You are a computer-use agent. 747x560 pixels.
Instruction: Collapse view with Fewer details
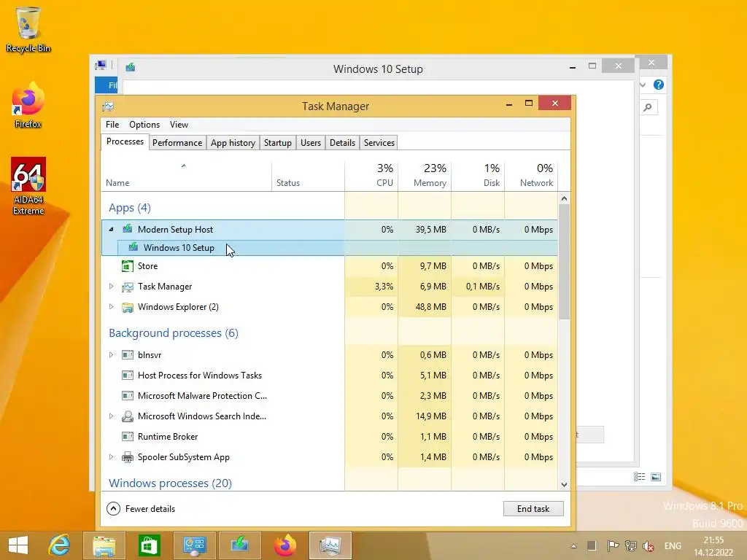[x=141, y=508]
